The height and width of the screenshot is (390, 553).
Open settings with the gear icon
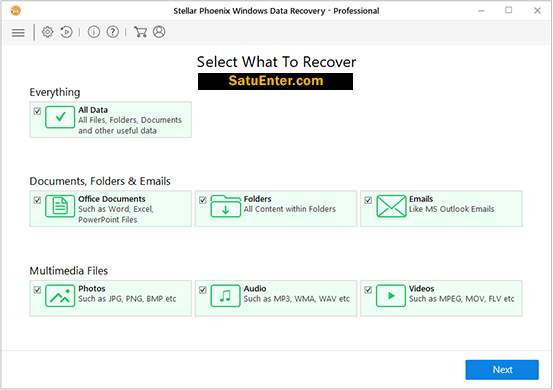pyautogui.click(x=48, y=32)
